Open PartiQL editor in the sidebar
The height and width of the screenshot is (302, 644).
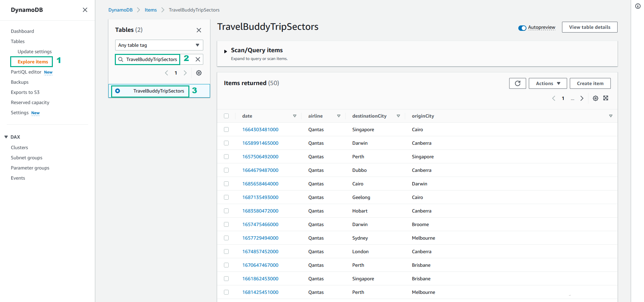point(26,72)
